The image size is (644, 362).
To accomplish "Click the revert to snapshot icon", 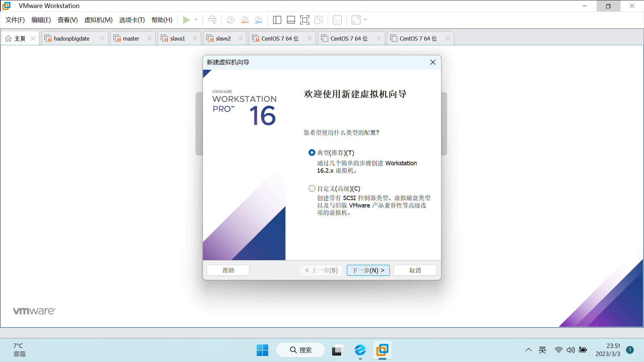I will click(x=245, y=20).
